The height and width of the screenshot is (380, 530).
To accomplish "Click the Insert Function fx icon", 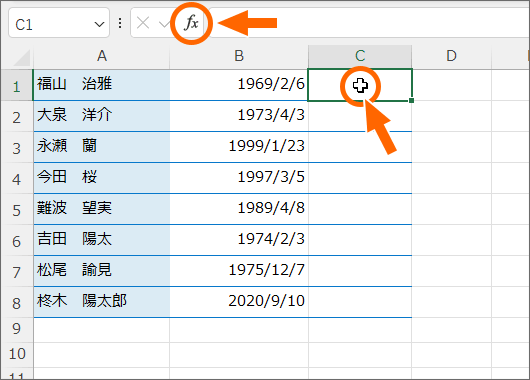I will point(191,23).
